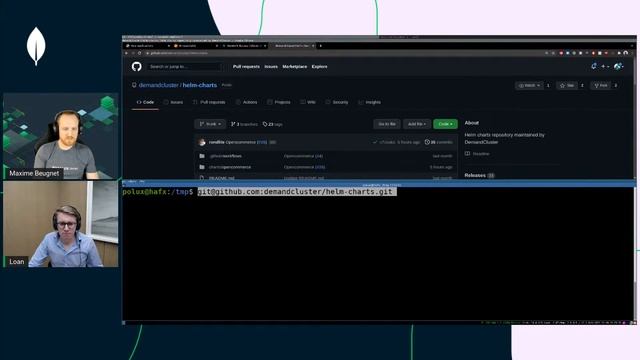The height and width of the screenshot is (360, 640).
Task: Select the active GitHub browser tab
Action: 293,46
